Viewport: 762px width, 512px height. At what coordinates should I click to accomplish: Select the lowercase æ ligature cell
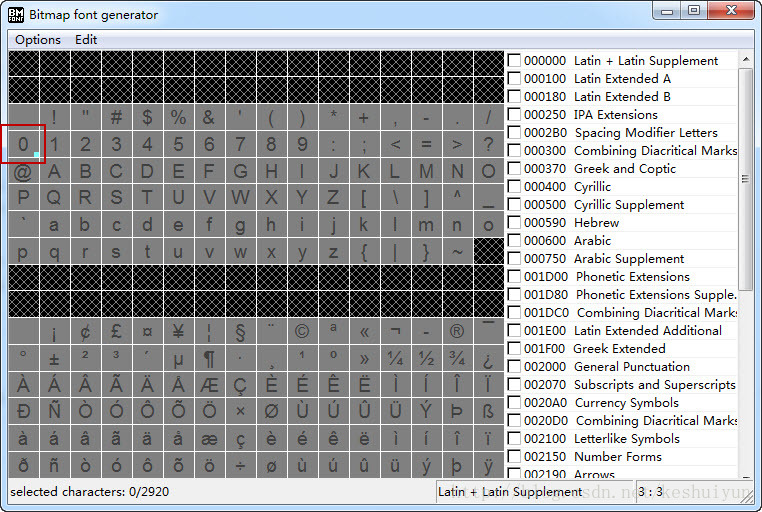[209, 438]
